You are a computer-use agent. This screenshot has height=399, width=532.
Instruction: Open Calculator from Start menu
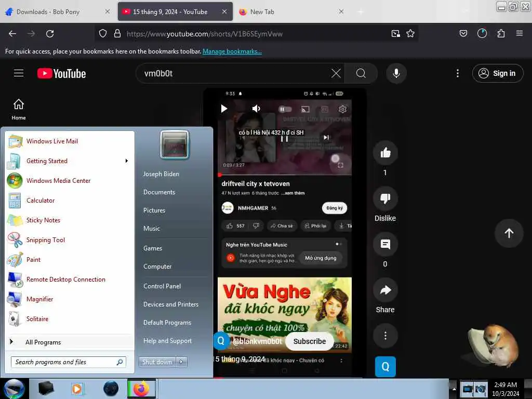coord(70,200)
